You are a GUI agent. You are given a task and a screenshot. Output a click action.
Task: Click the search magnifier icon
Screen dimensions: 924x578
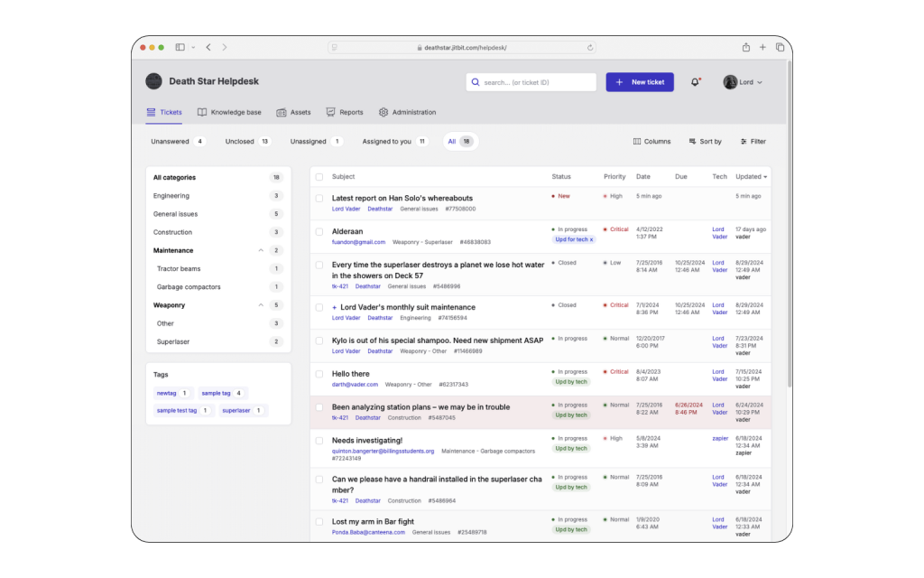pyautogui.click(x=476, y=82)
